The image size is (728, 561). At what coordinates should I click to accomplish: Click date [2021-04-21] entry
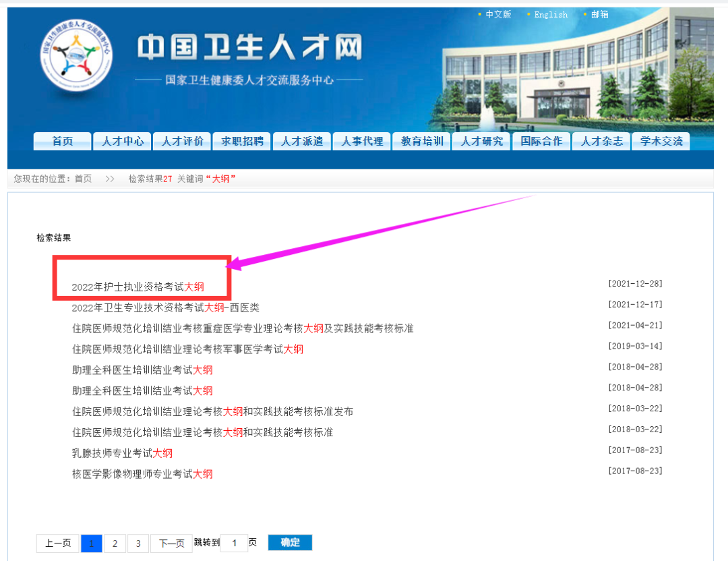point(635,326)
